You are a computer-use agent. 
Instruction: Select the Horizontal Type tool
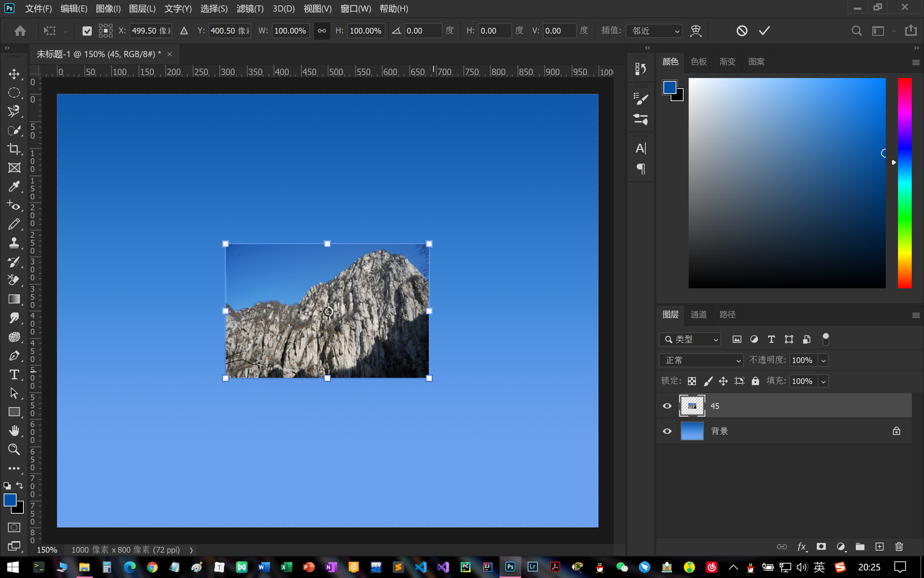14,375
